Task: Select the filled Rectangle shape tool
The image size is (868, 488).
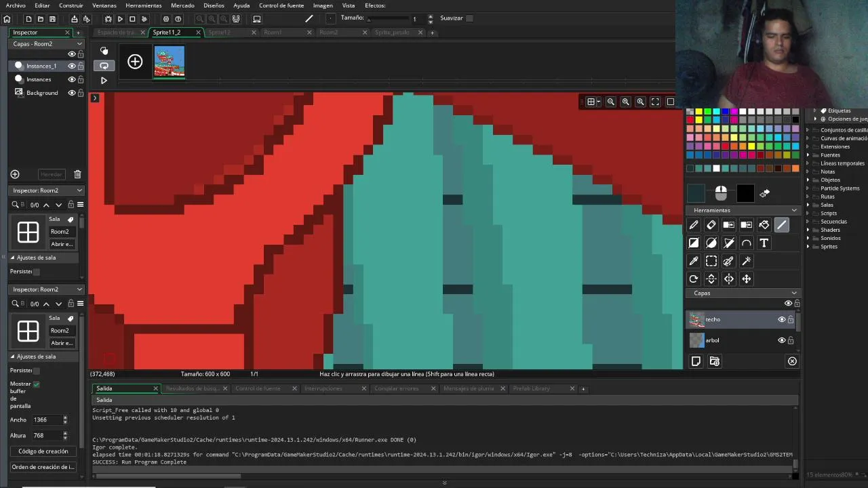Action: coord(694,243)
